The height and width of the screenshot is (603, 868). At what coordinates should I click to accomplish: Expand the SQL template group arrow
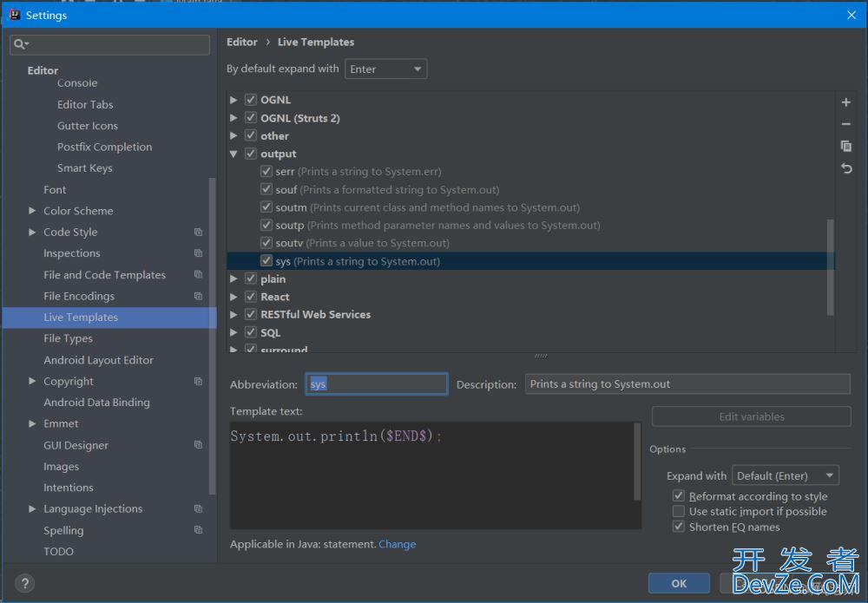tap(233, 332)
